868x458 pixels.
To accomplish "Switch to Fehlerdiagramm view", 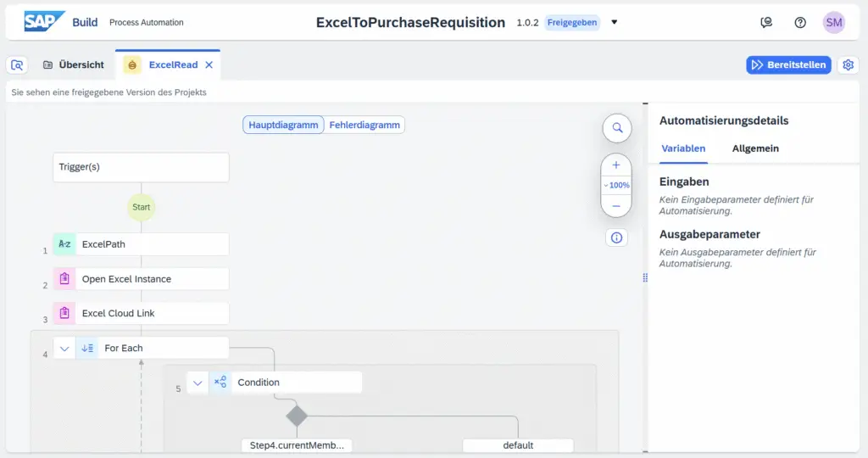I will click(x=364, y=125).
